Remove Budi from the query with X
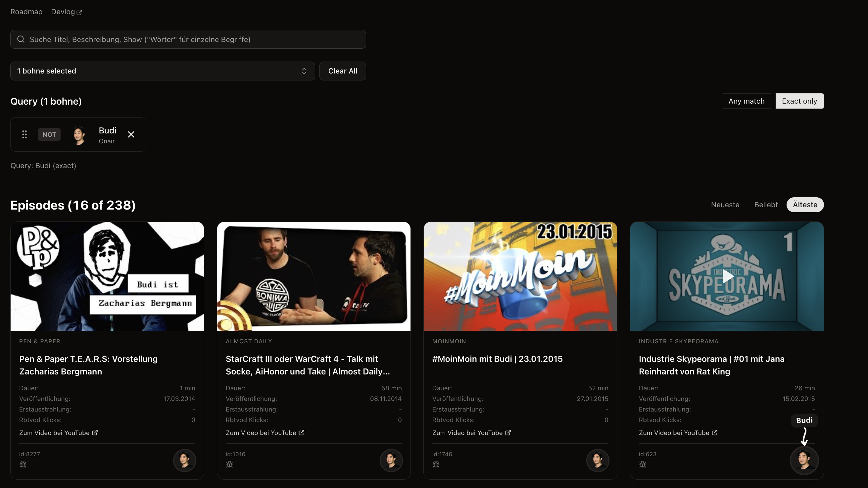The width and height of the screenshot is (868, 488). coord(131,134)
